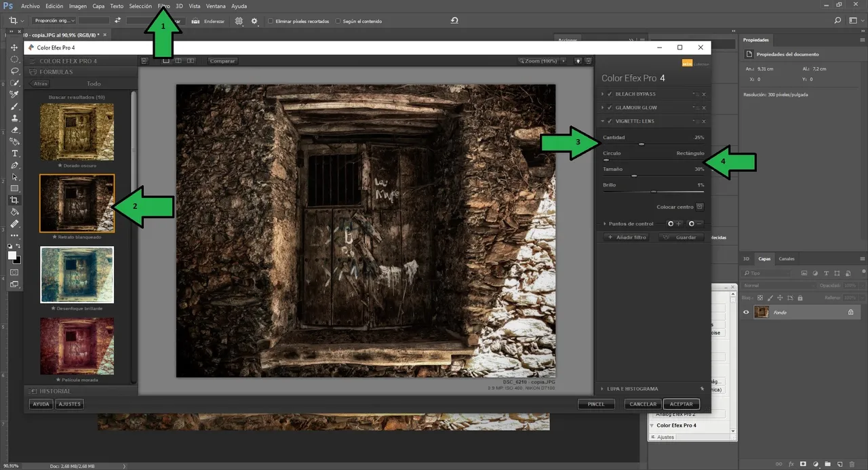This screenshot has height=470, width=868.
Task: Expand Puntos de control section
Action: (x=605, y=224)
